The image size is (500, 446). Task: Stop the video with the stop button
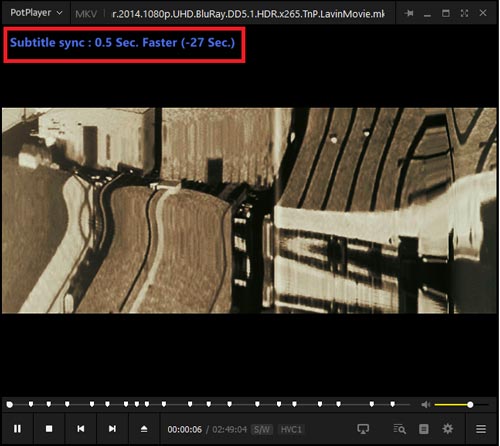coord(49,429)
